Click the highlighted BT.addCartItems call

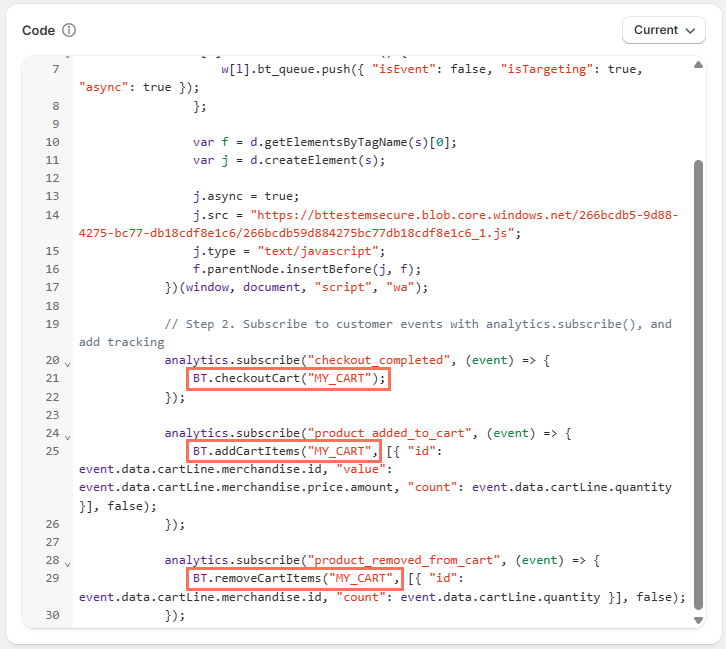tap(284, 451)
